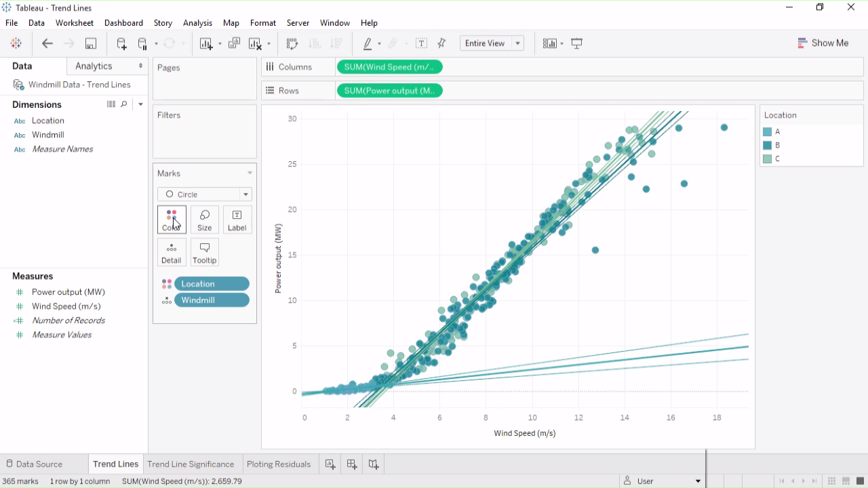Click the Pause Auto Updates icon
This screenshot has height=488, width=868.
[x=142, y=43]
